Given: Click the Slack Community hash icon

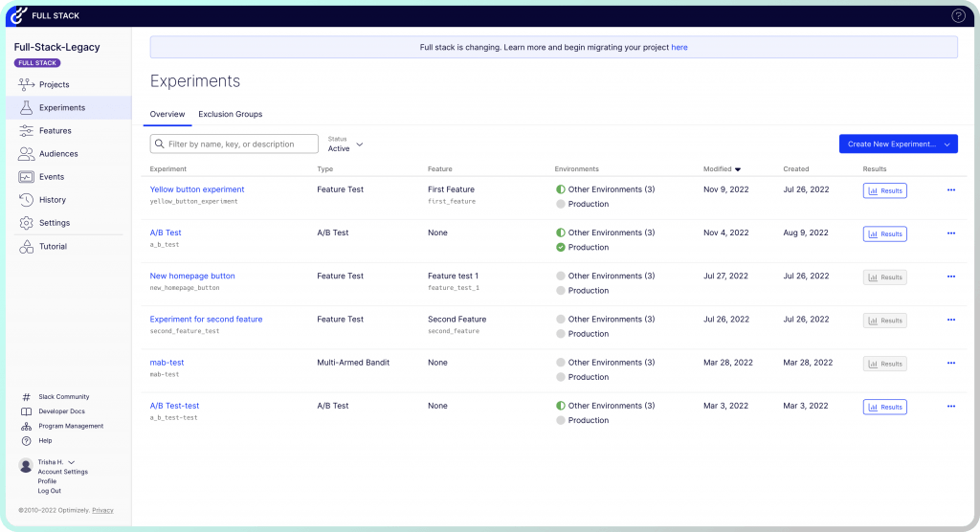Looking at the screenshot, I should point(26,397).
